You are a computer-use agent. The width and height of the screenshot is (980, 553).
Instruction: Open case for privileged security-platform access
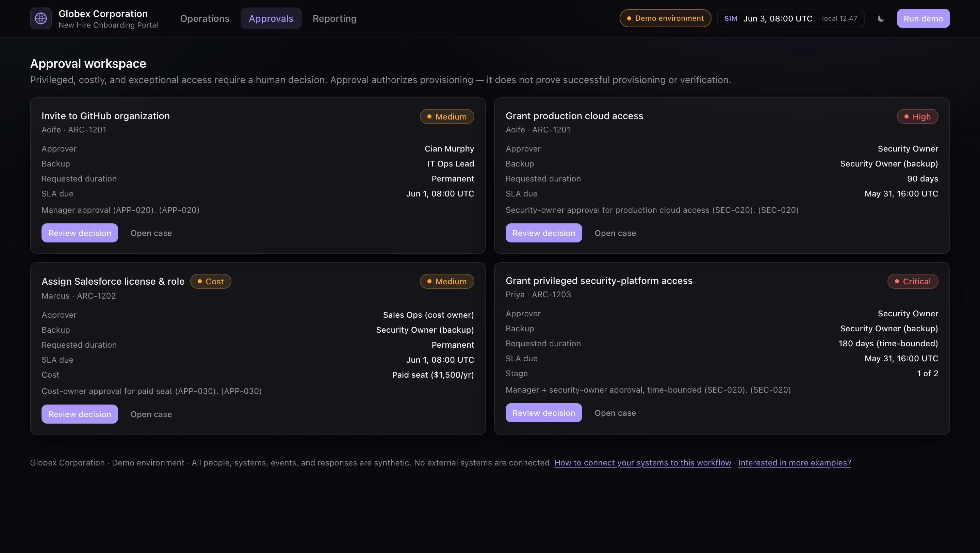click(x=615, y=413)
